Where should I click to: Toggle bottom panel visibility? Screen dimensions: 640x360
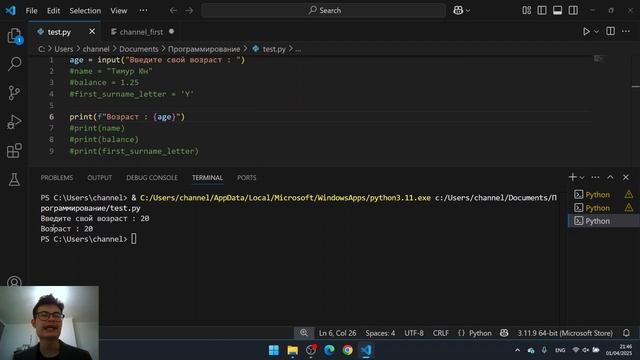pyautogui.click(x=558, y=10)
